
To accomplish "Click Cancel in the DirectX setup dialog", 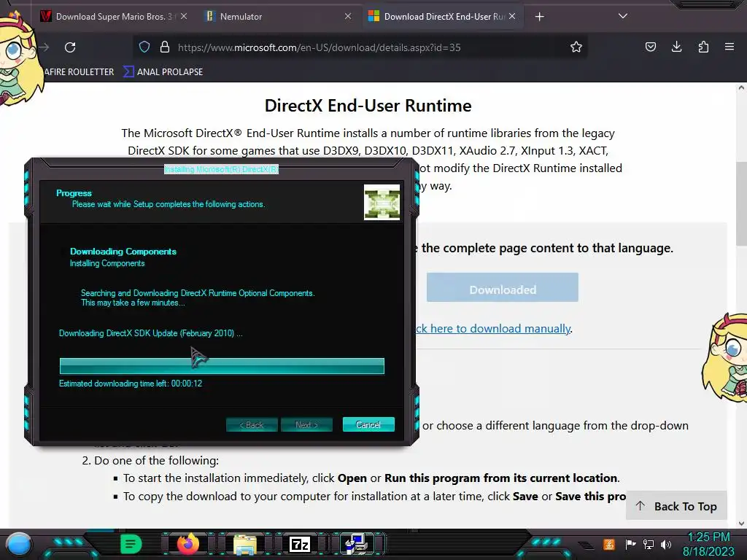I will coord(368,424).
